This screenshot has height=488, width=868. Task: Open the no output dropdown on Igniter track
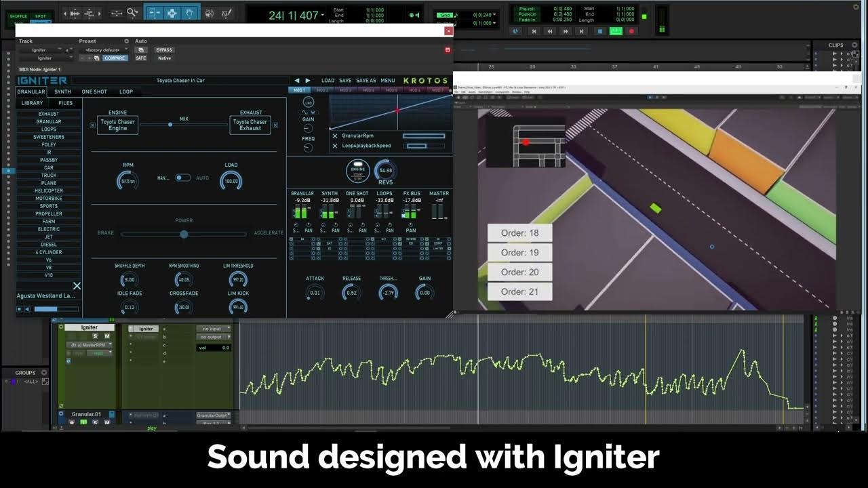(x=214, y=337)
